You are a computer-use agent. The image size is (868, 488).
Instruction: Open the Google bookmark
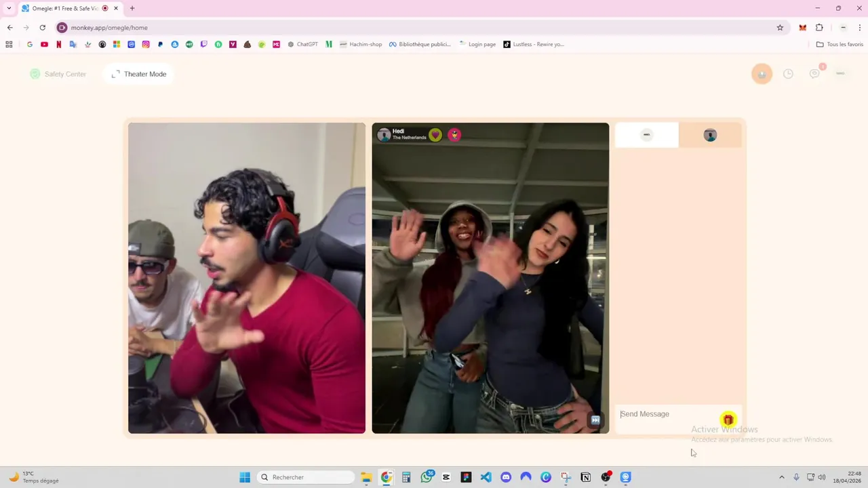coord(30,44)
